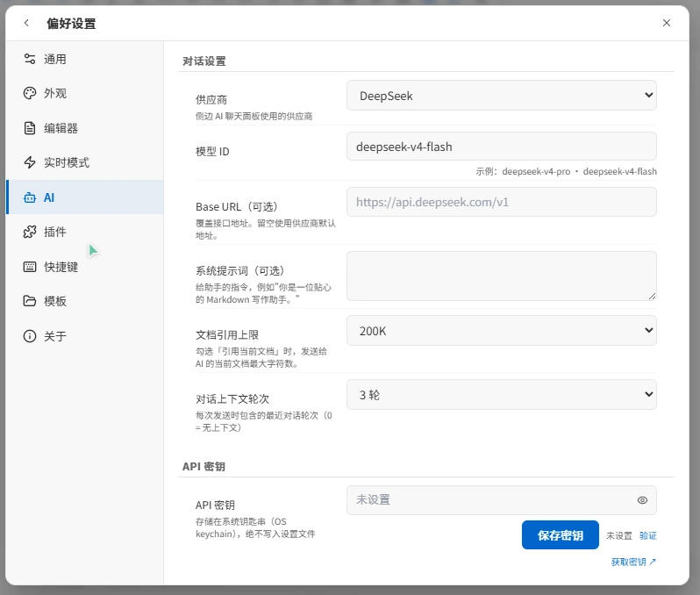Focus the Base URL input field
The image size is (700, 595).
tap(502, 202)
